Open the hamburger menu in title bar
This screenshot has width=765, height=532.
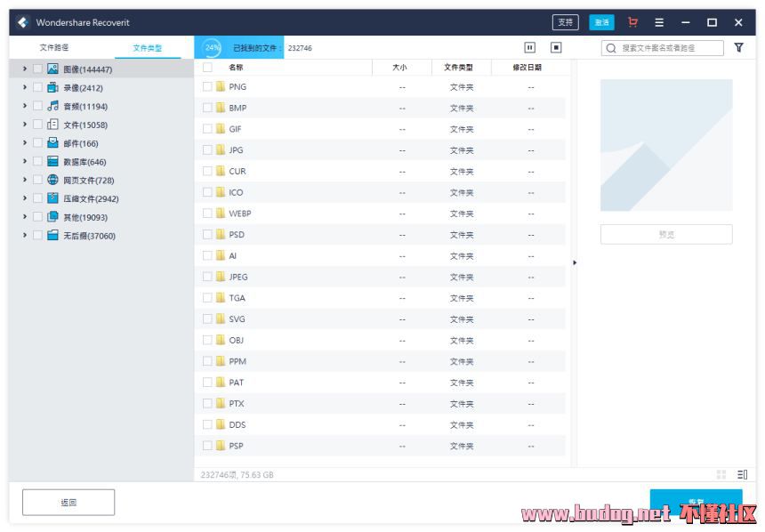(659, 22)
